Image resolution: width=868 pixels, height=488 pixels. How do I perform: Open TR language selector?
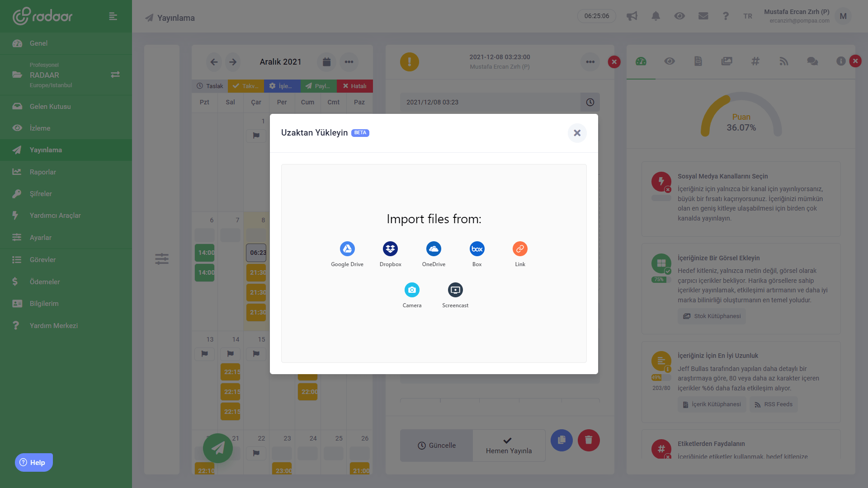[748, 16]
